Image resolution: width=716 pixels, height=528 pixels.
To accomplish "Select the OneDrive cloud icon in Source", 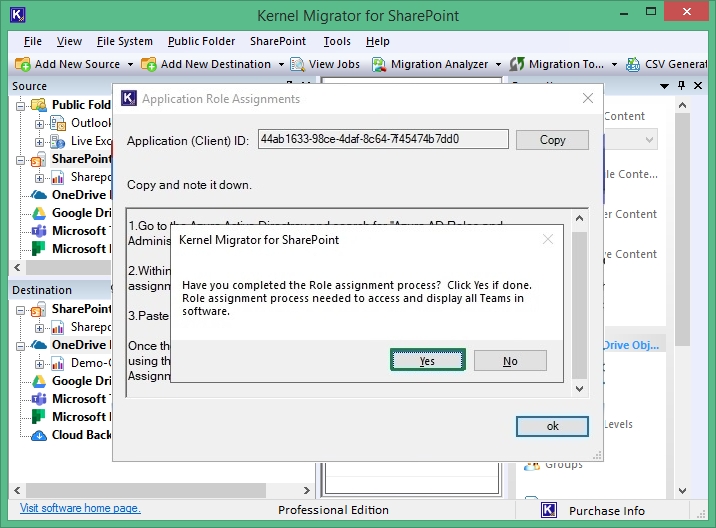I will pos(39,195).
